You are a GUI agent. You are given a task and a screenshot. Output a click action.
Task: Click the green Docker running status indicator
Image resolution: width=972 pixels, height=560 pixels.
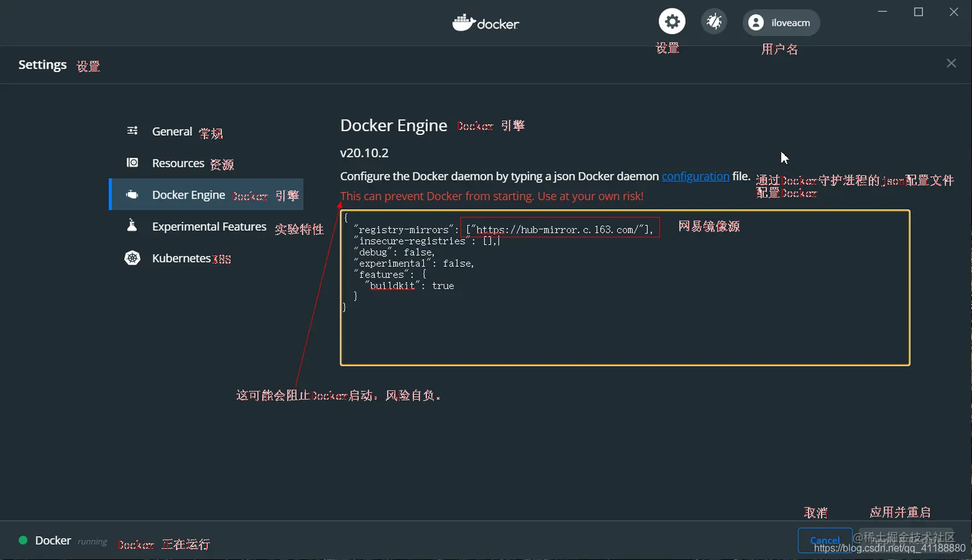click(23, 540)
